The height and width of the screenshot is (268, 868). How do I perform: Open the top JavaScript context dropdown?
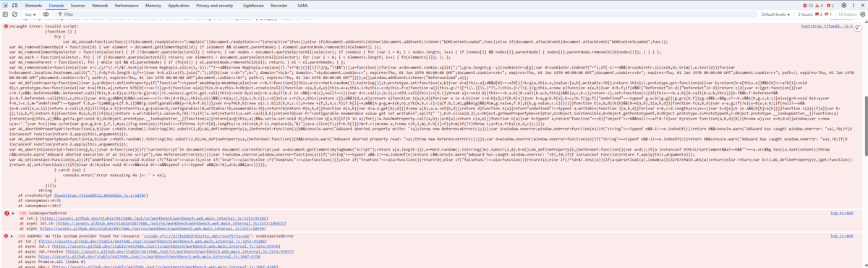click(31, 14)
